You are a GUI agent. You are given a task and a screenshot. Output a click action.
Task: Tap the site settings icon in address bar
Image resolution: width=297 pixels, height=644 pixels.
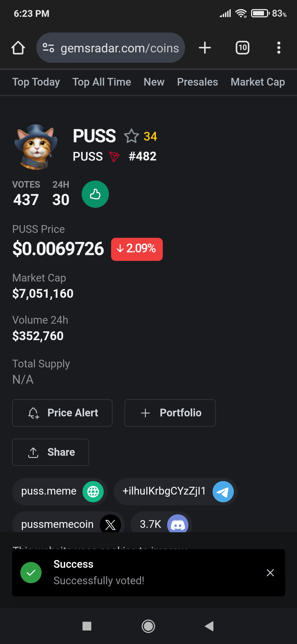pyautogui.click(x=48, y=48)
